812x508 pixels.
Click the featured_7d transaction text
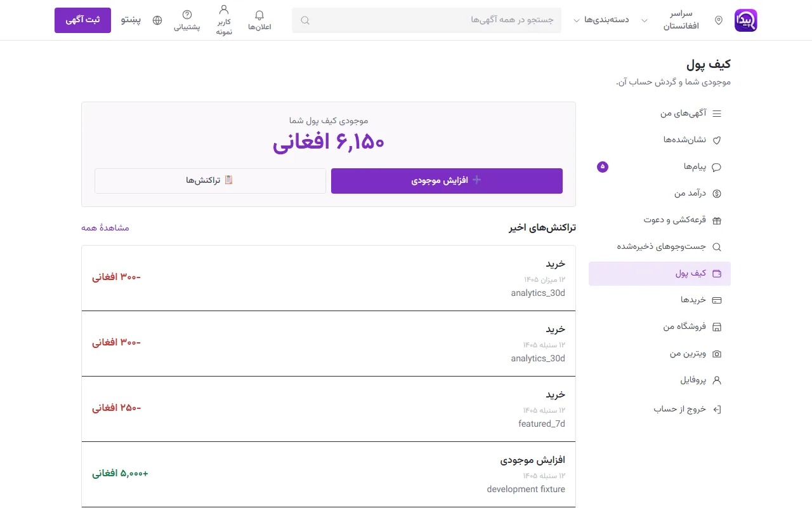pyautogui.click(x=542, y=424)
